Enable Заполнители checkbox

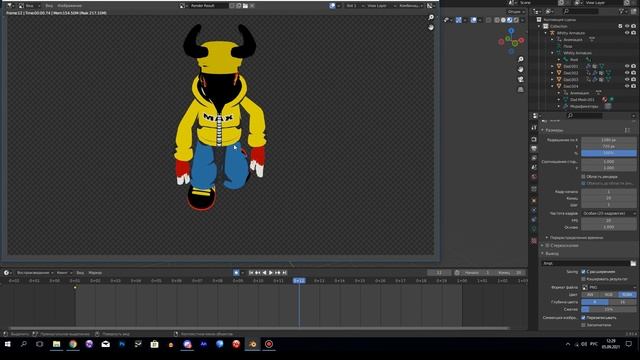[x=583, y=325]
